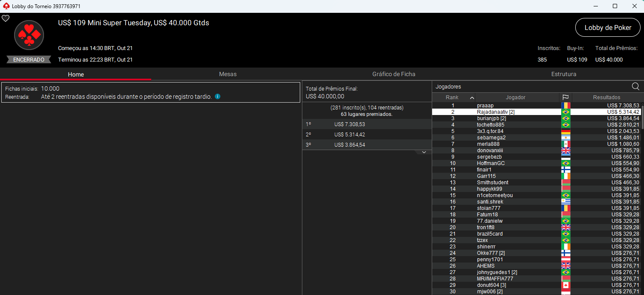The height and width of the screenshot is (295, 644).
Task: Click the red PokerStars tournament logo
Action: click(29, 35)
